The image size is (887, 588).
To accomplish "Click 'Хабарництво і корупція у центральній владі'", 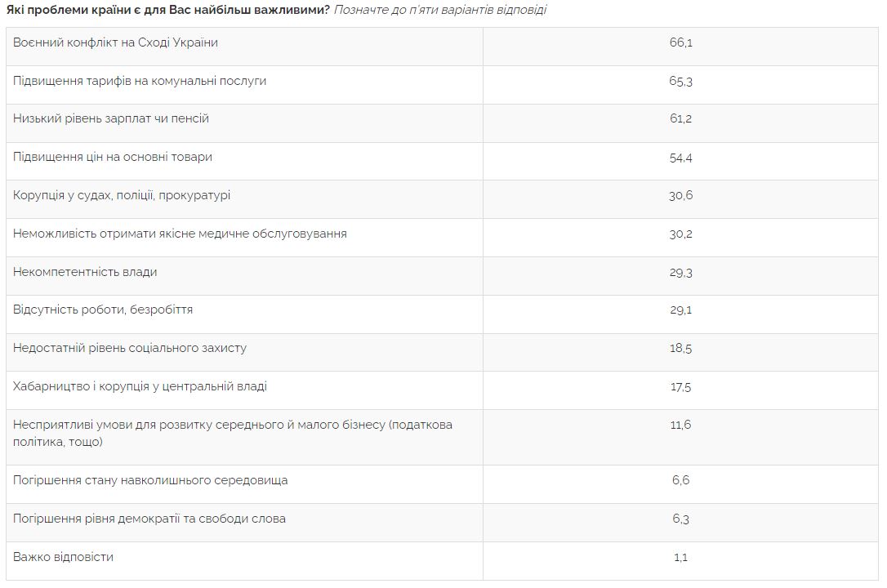I will [x=140, y=386].
